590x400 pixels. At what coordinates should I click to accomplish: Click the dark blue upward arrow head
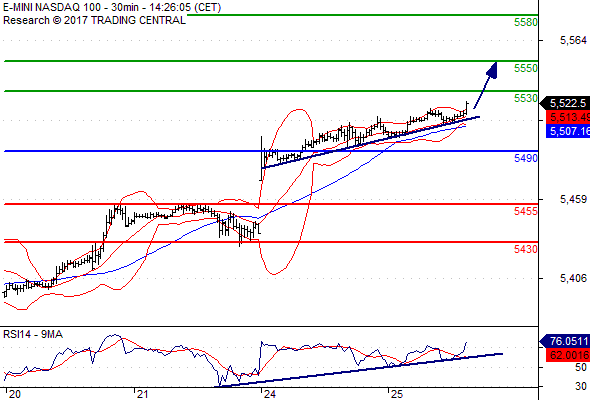coord(492,70)
